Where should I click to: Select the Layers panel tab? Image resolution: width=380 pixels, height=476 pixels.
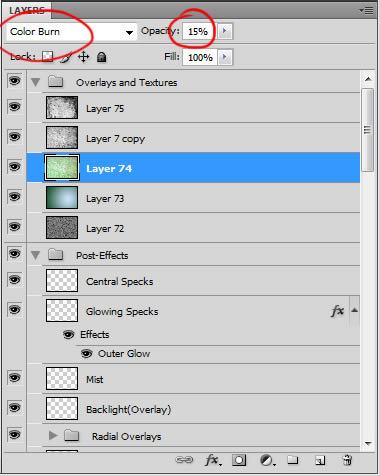point(27,10)
